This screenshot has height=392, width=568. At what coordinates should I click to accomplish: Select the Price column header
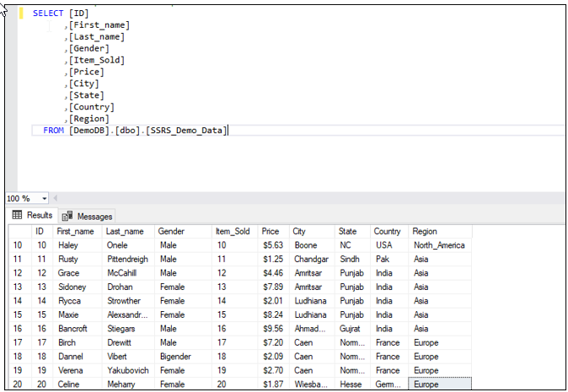[x=274, y=231]
